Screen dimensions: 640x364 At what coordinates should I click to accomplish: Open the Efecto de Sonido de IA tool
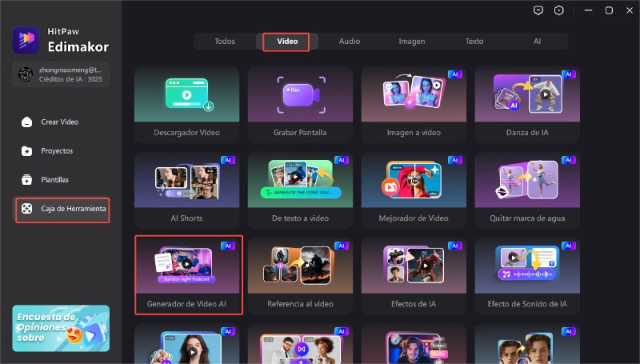(x=527, y=276)
